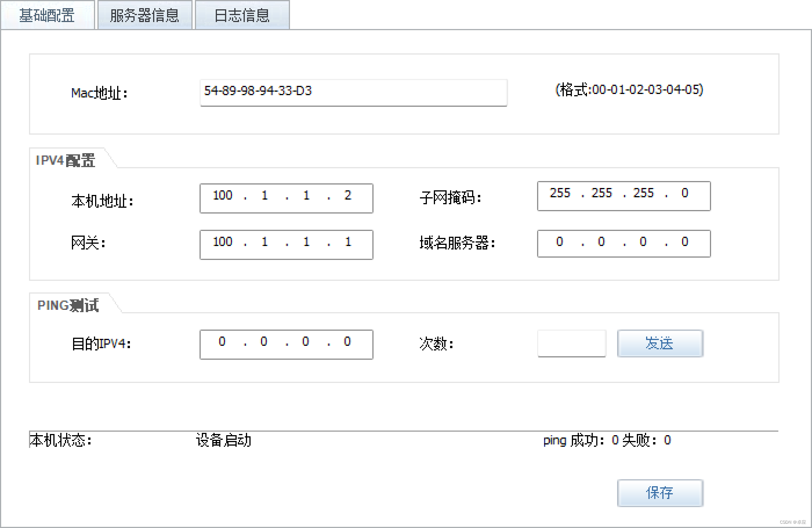Switch to the 服务器信息 tab
812x528 pixels.
144,15
